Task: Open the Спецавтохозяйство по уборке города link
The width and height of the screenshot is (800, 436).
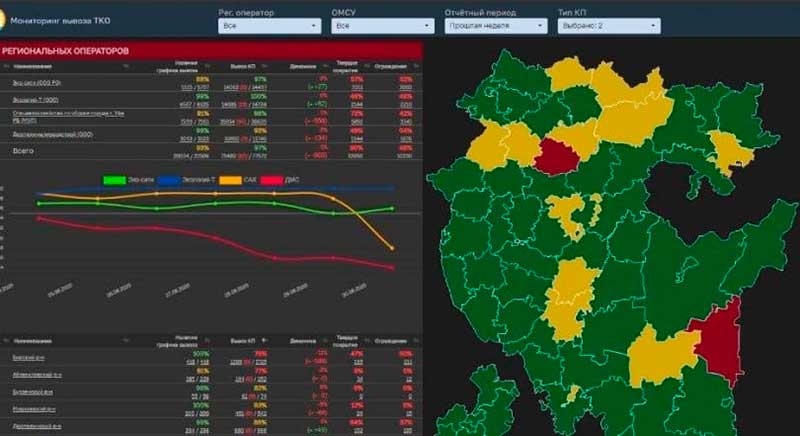Action: [68, 117]
